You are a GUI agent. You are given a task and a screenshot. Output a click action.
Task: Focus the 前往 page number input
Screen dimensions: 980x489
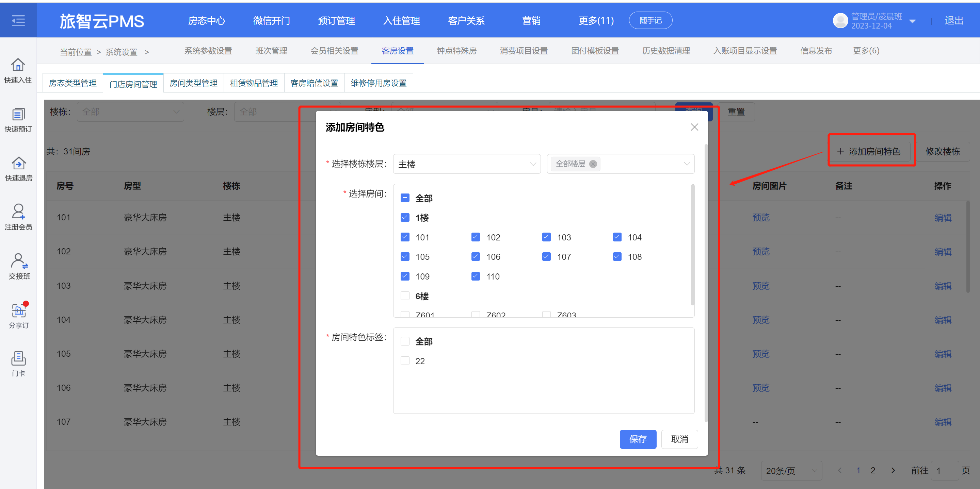point(945,470)
